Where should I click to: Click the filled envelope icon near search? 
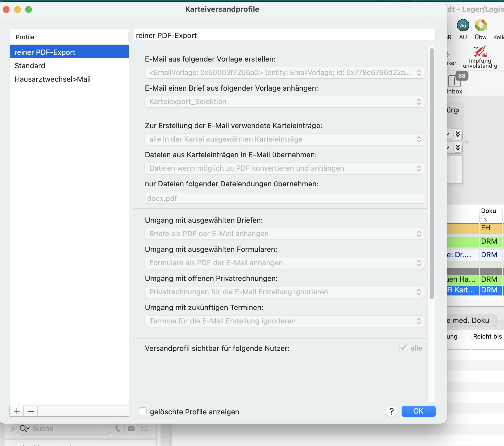(x=131, y=428)
